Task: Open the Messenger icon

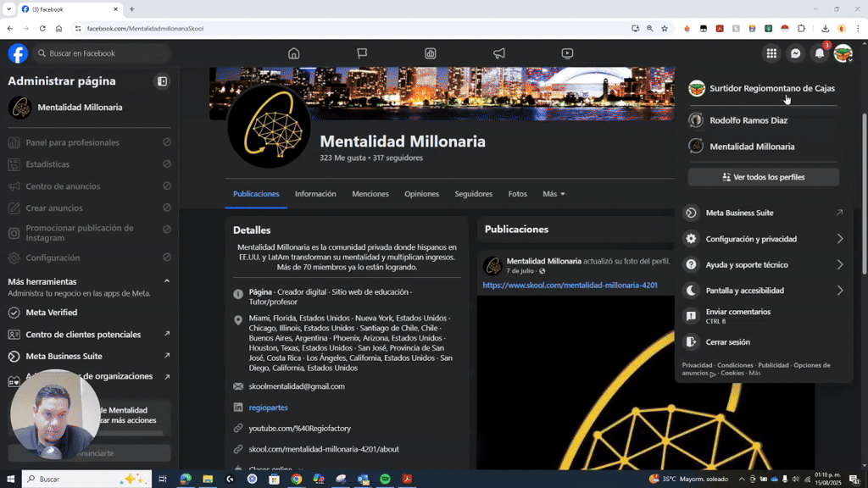Action: pos(795,53)
